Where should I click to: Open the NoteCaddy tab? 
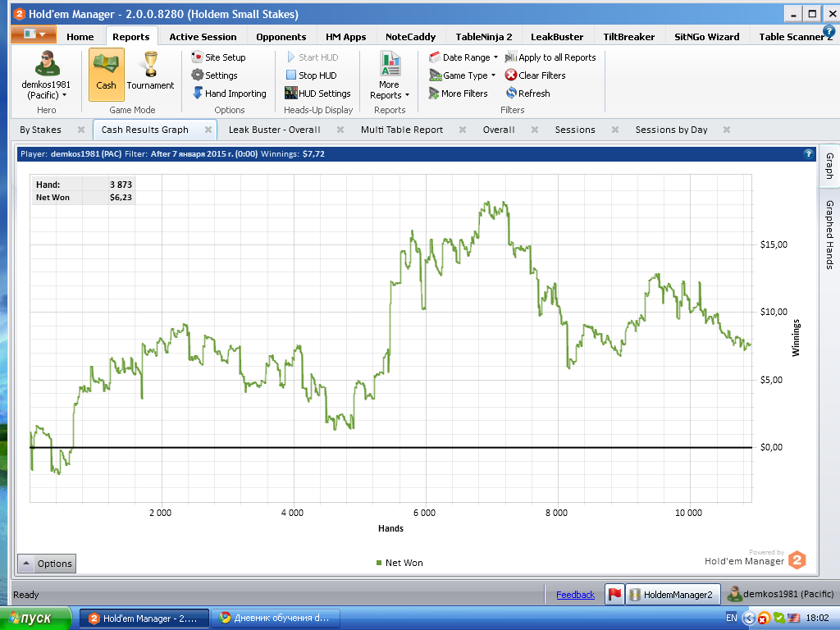[x=410, y=36]
